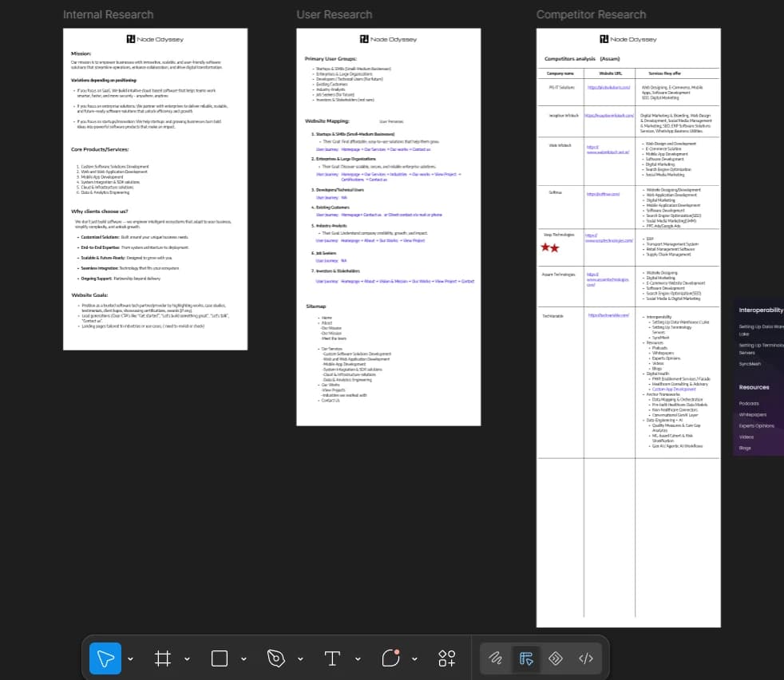Click SyncMesh item under Interoperability

pyautogui.click(x=750, y=364)
